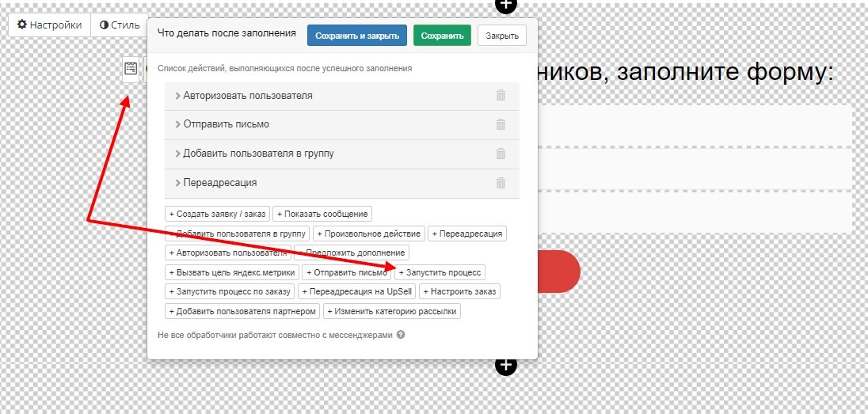
Task: Add action + Переадресация button
Action: tap(467, 234)
